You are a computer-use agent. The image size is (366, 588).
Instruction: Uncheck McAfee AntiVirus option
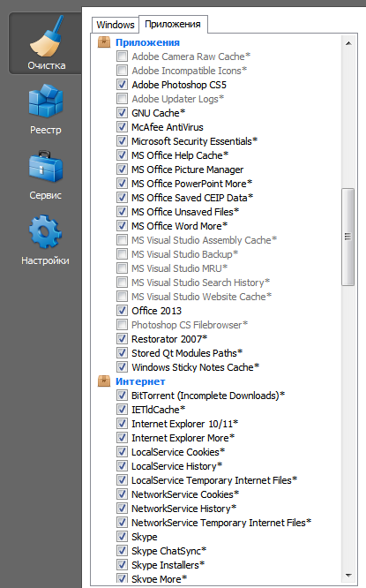[122, 127]
